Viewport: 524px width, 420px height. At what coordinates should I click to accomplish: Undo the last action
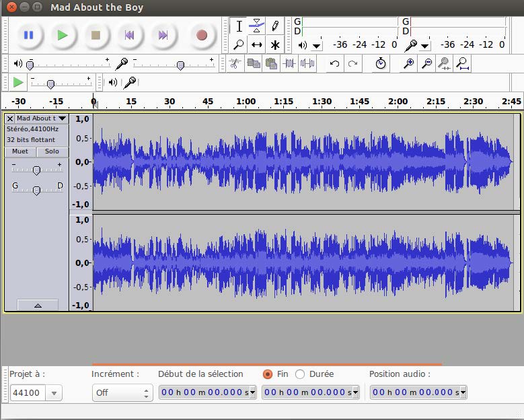(x=334, y=63)
